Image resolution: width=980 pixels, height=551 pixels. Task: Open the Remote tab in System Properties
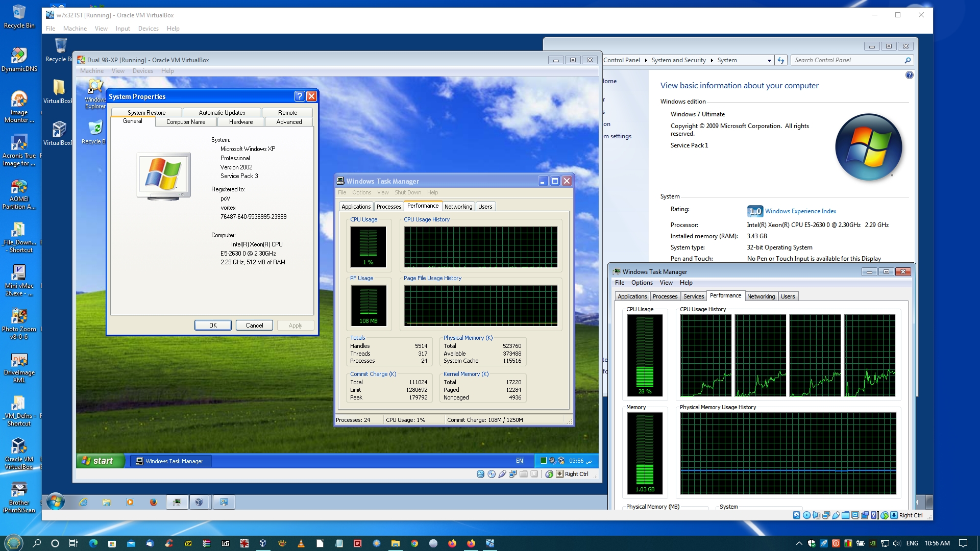[288, 113]
